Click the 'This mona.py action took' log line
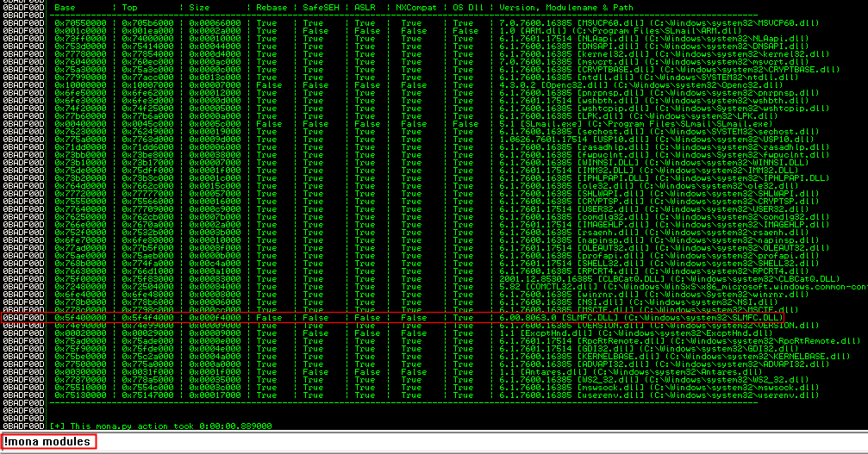 160,426
